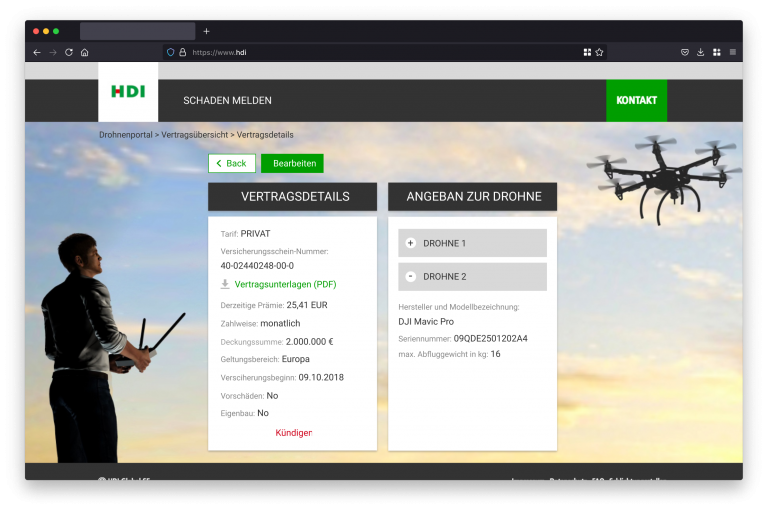768x510 pixels.
Task: Click the HDI logo
Action: coord(128,92)
